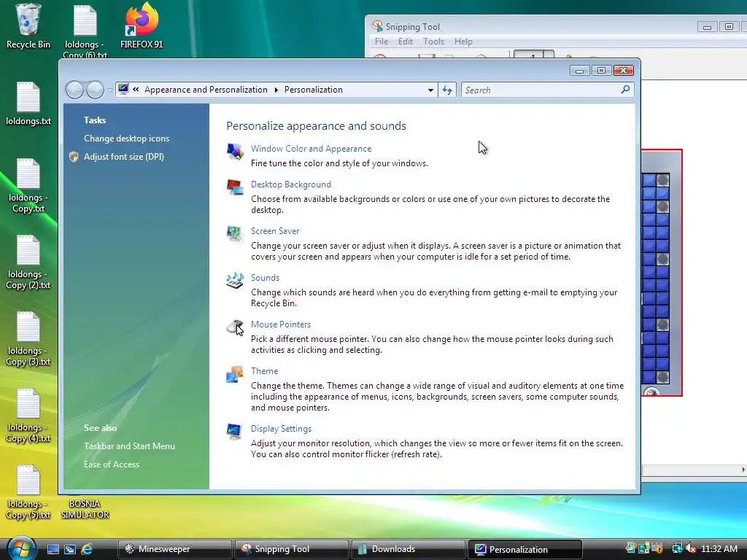Open the Display Settings link
The image size is (747, 560).
point(281,429)
